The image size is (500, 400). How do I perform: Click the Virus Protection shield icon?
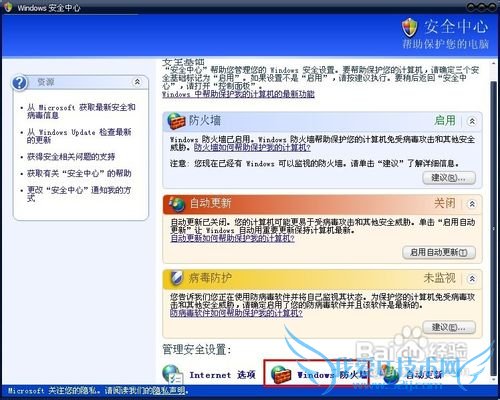point(176,278)
